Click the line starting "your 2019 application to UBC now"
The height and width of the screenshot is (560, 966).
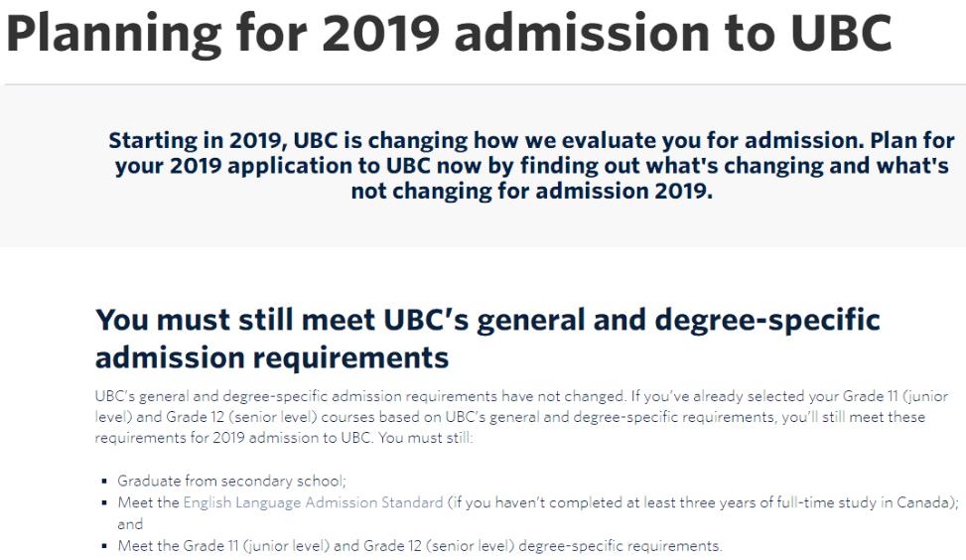pos(531,166)
